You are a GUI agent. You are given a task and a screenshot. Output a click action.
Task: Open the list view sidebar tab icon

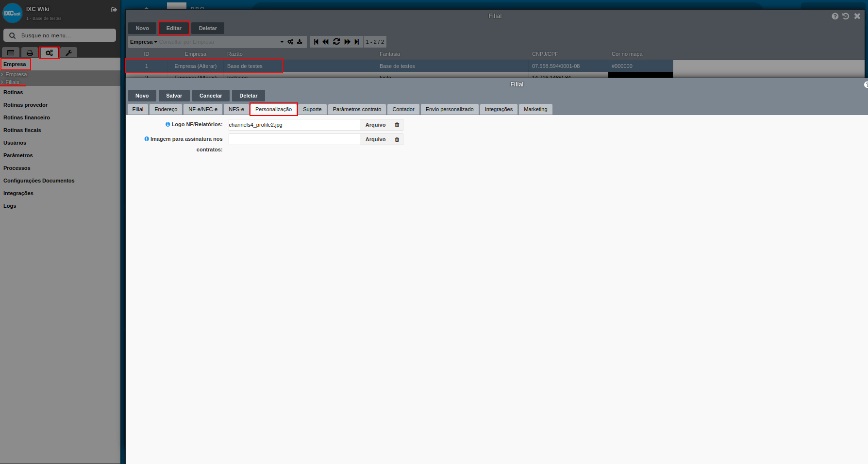click(11, 52)
